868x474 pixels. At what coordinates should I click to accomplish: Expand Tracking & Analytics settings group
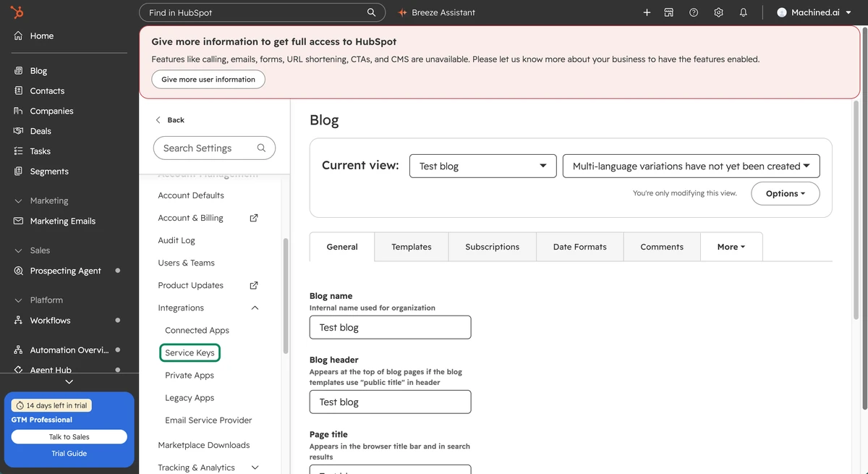pyautogui.click(x=255, y=467)
